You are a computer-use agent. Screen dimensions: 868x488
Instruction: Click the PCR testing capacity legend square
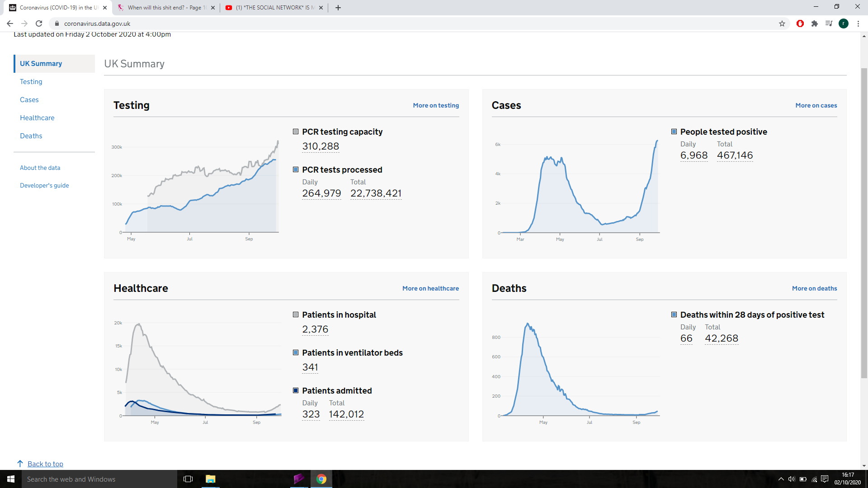pos(296,131)
